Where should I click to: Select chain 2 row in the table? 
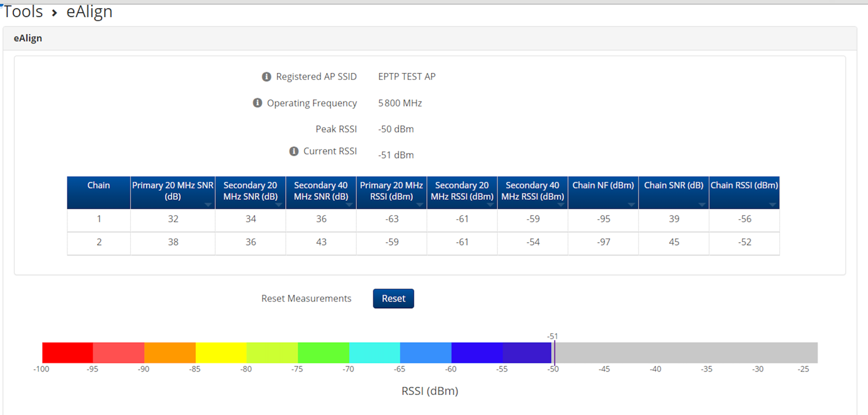coord(99,242)
